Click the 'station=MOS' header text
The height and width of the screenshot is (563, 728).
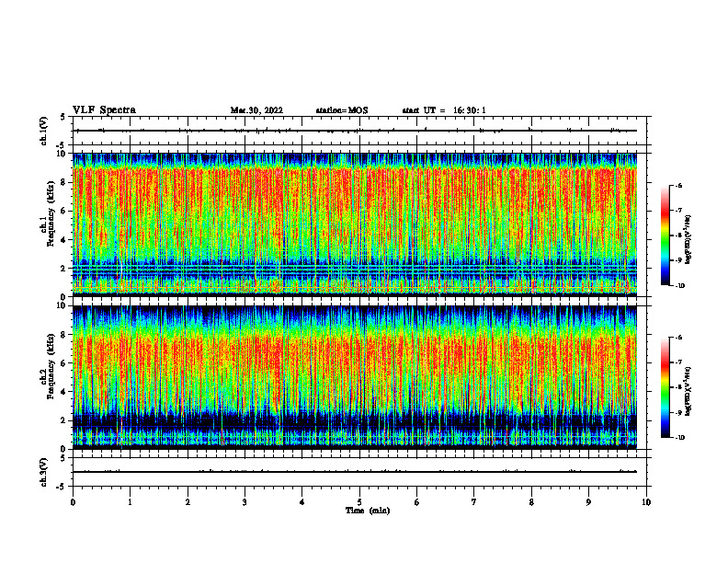point(342,110)
